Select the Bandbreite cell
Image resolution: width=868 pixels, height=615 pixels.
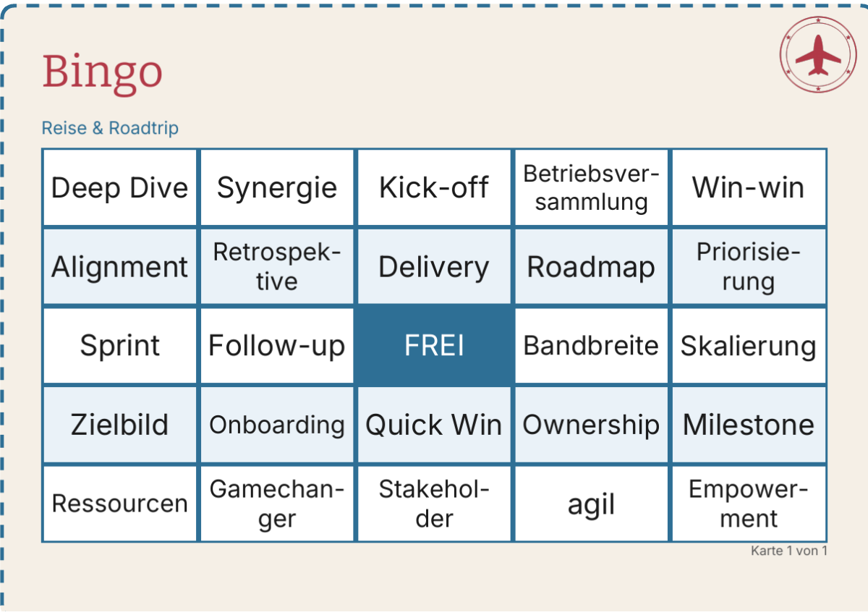pos(591,346)
